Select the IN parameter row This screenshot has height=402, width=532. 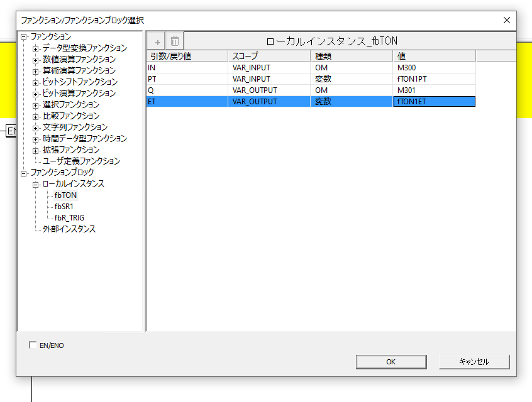click(186, 68)
